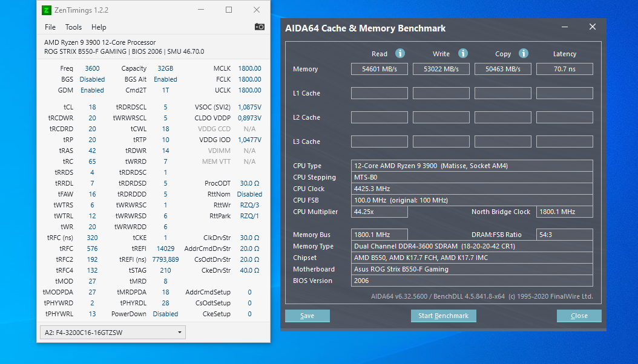Click the tRFC value 576
The height and width of the screenshot is (364, 638).
click(x=93, y=249)
